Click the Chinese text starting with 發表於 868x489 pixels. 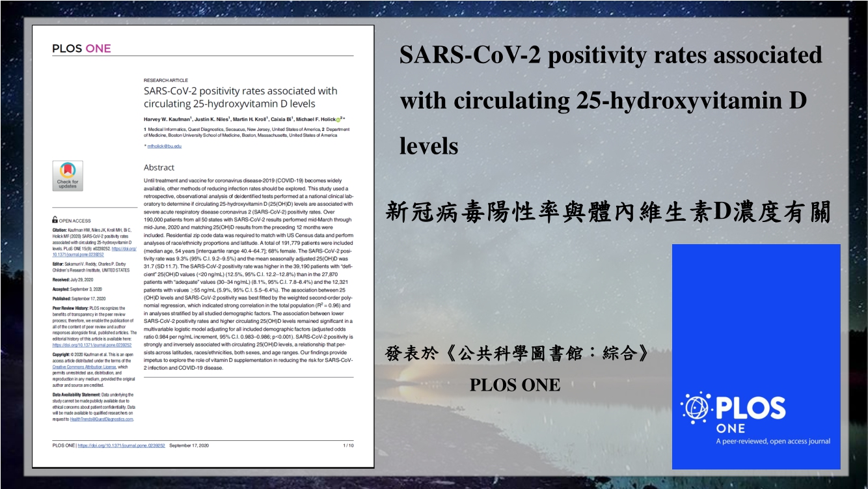[x=517, y=354]
